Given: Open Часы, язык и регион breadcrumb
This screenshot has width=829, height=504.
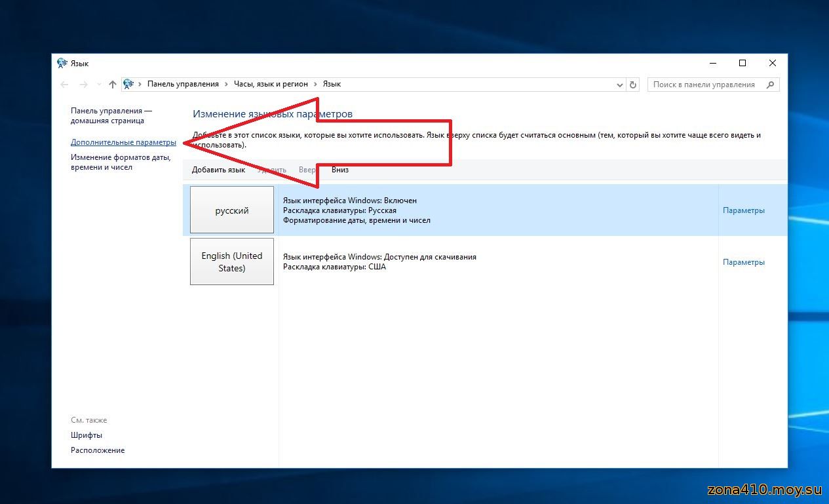Looking at the screenshot, I should coord(271,85).
